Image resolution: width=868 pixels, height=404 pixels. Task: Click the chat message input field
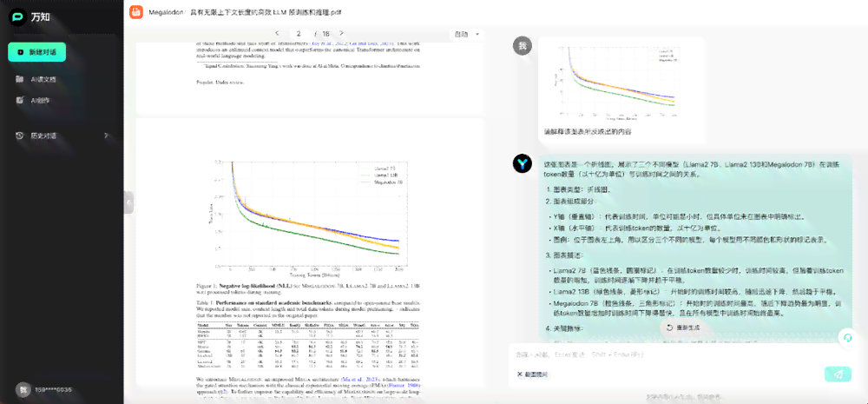tap(682, 354)
